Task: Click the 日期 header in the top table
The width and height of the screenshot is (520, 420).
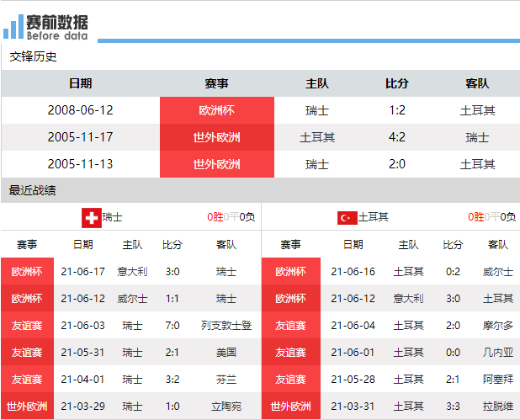Action: point(81,83)
